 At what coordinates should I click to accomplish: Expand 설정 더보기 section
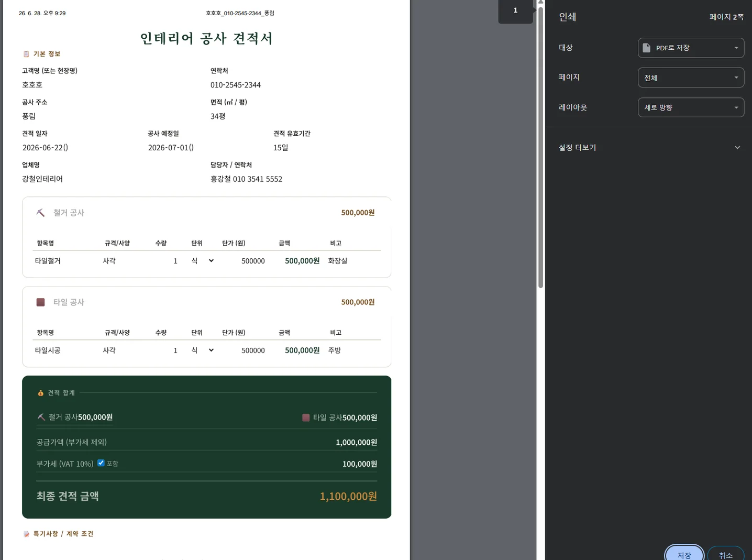click(x=649, y=147)
